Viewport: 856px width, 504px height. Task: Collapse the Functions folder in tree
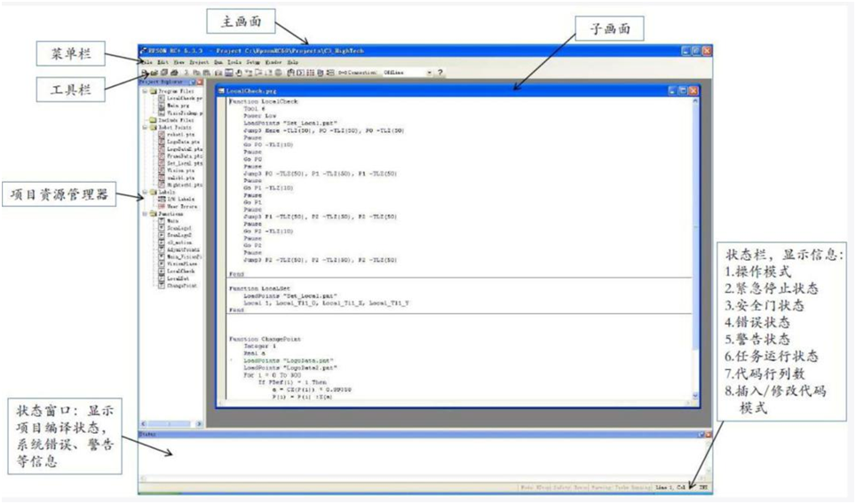pos(144,213)
